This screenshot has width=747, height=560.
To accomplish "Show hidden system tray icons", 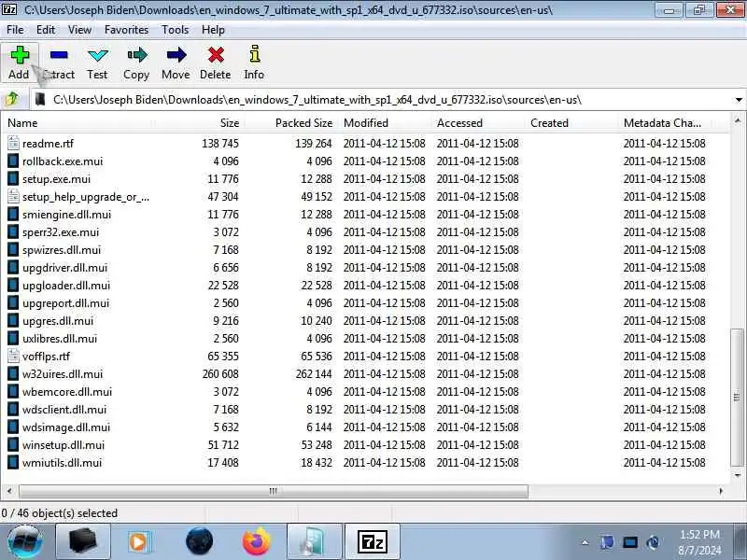I will (585, 542).
